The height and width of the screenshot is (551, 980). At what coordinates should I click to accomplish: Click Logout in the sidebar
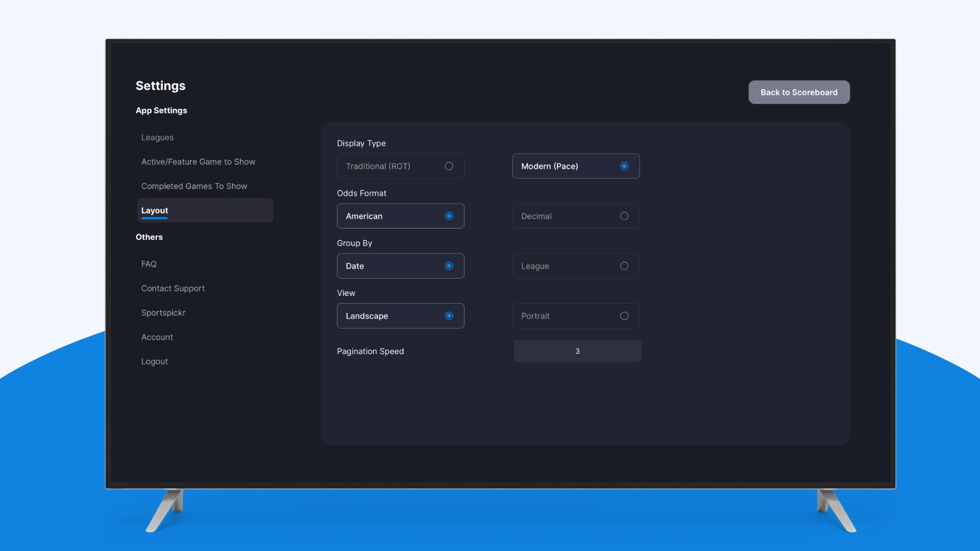[154, 362]
